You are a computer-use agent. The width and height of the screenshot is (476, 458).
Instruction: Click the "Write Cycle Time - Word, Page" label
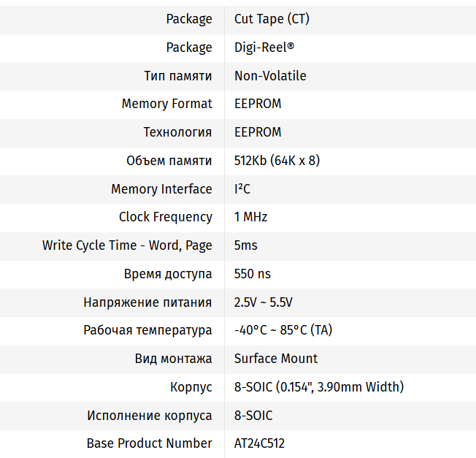click(127, 245)
